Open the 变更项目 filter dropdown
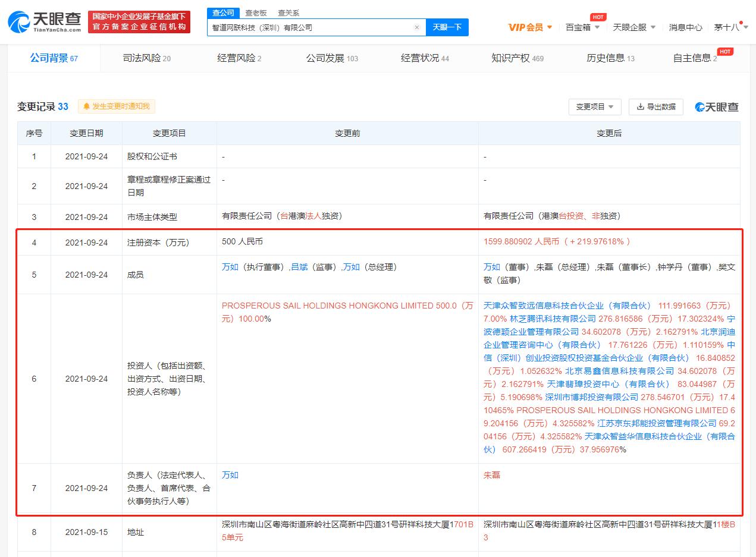 click(x=595, y=107)
